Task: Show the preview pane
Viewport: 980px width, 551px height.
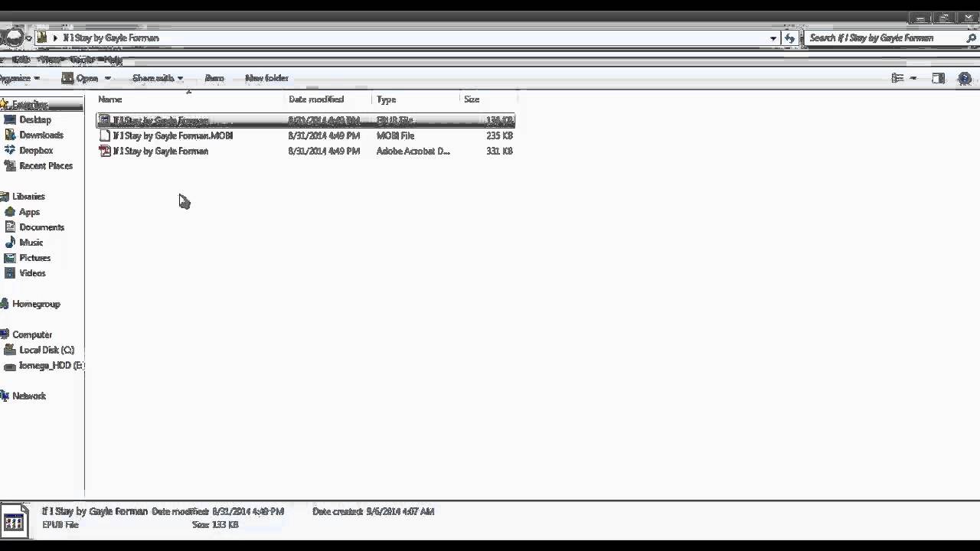Action: tap(938, 78)
